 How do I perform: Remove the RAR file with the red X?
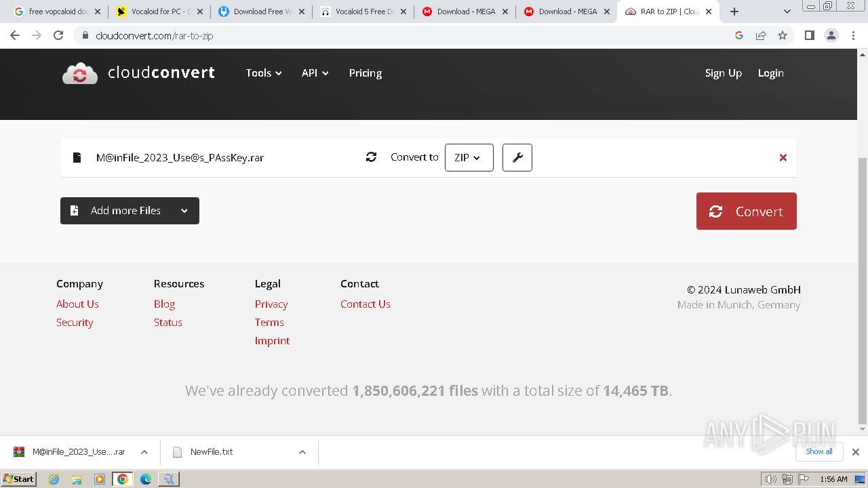point(783,157)
